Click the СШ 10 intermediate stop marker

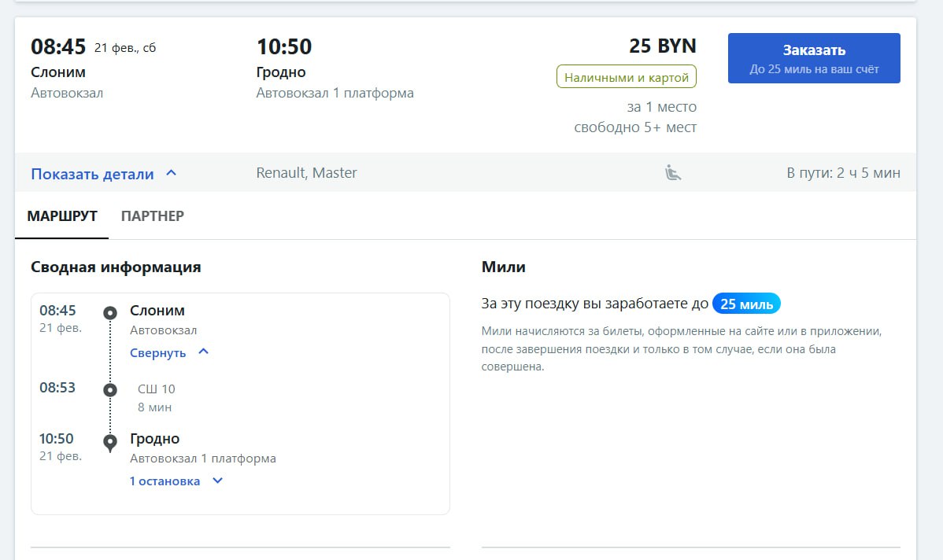point(110,389)
